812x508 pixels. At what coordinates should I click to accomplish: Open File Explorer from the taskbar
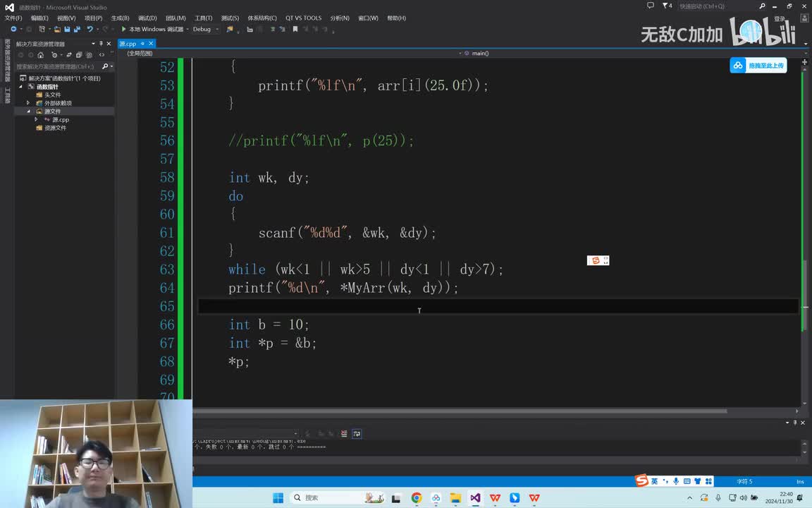(x=456, y=497)
